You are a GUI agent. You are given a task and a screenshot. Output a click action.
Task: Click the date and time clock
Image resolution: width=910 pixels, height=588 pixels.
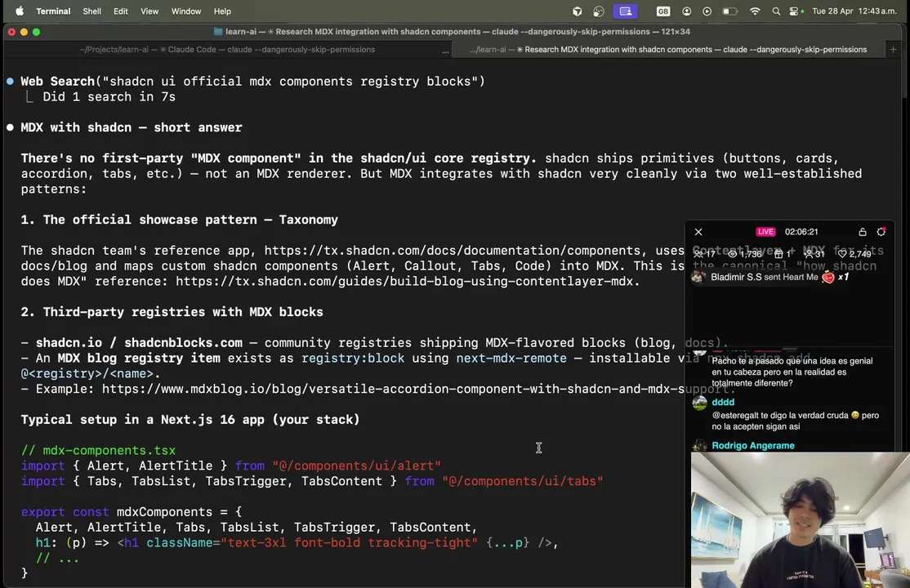pyautogui.click(x=854, y=11)
